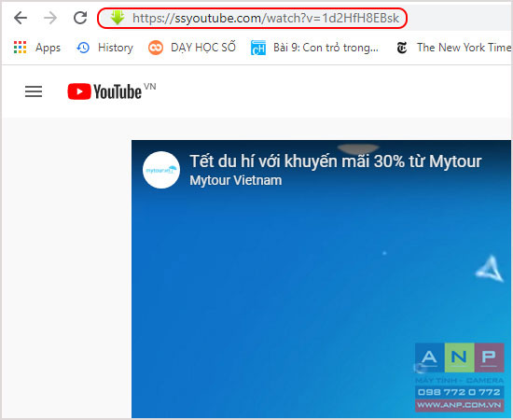Click the green download arrow site icon

[x=118, y=18]
